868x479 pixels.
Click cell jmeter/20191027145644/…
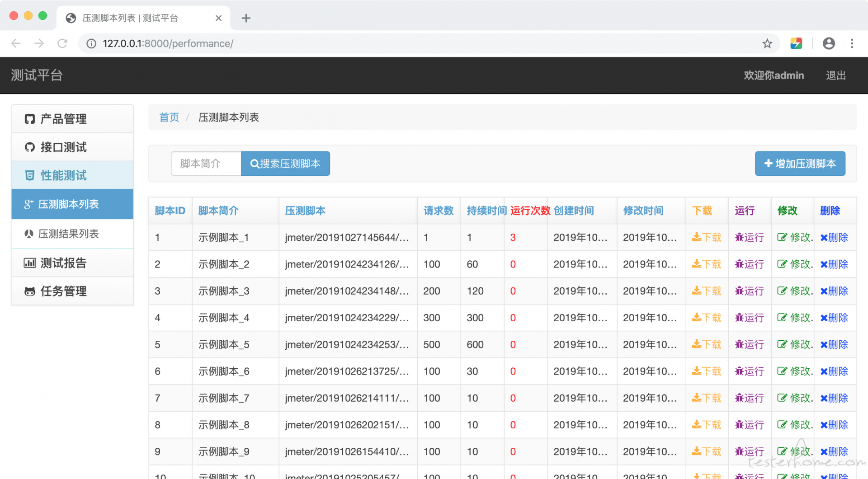(347, 238)
